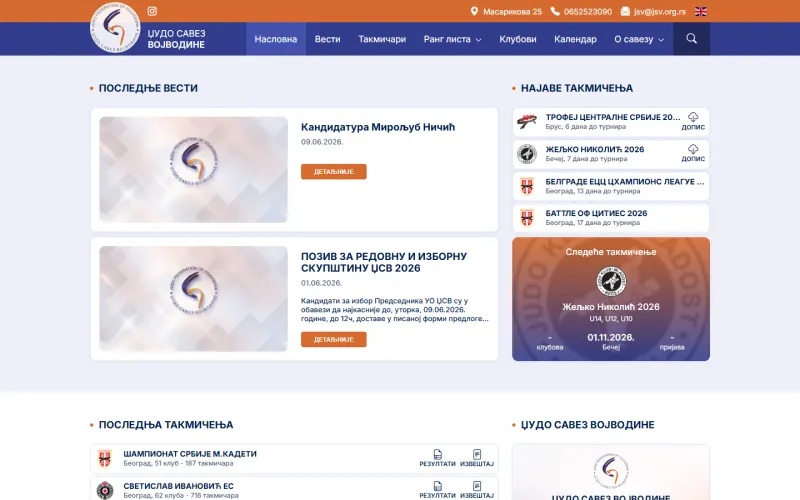
Task: Click Џудо савез Војводине site title text
Action: tap(177, 39)
